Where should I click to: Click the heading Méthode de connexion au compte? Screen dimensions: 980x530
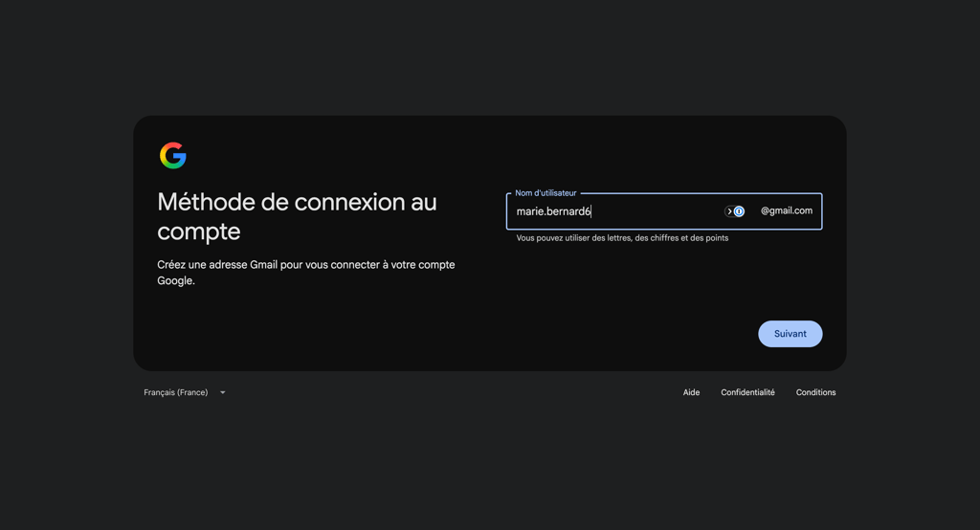click(297, 216)
